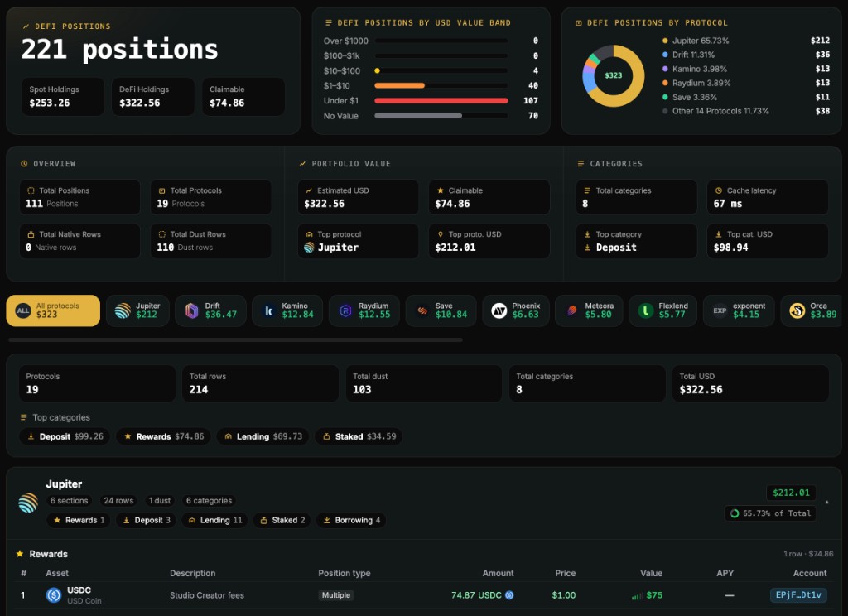Click the value bars icon next to $75

(x=637, y=596)
